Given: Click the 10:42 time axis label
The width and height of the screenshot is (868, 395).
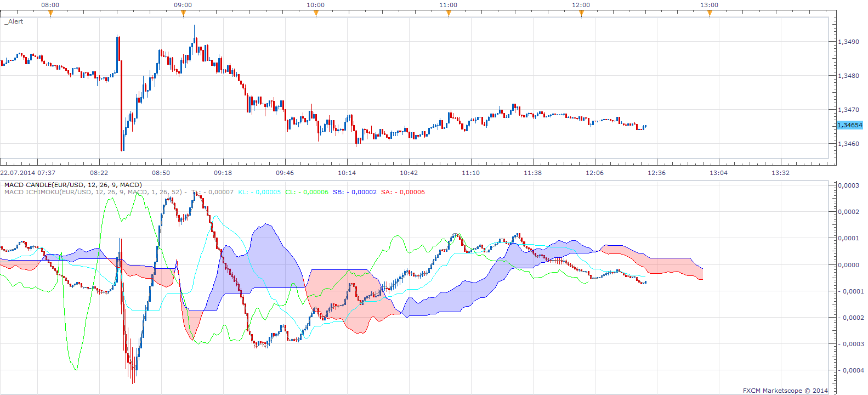Looking at the screenshot, I should coord(409,173).
